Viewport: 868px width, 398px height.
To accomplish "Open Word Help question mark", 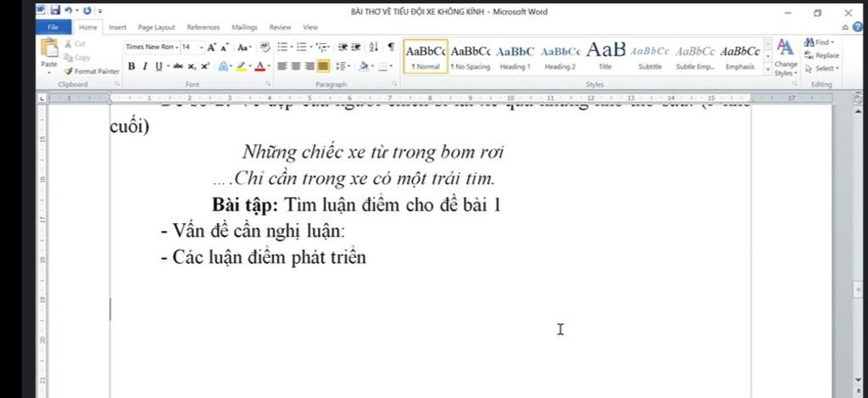I will point(859,26).
